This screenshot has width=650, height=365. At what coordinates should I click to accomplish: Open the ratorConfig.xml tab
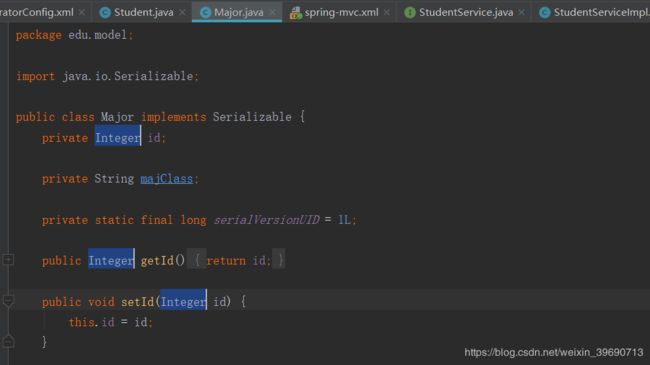point(36,12)
